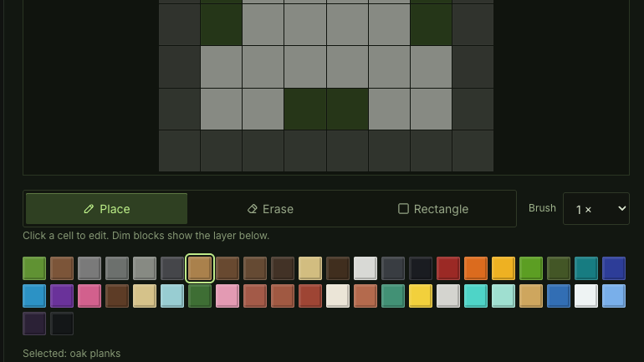Pick the navy blue swatch ending first row
Screen dimensions: 644x362
[614, 268]
